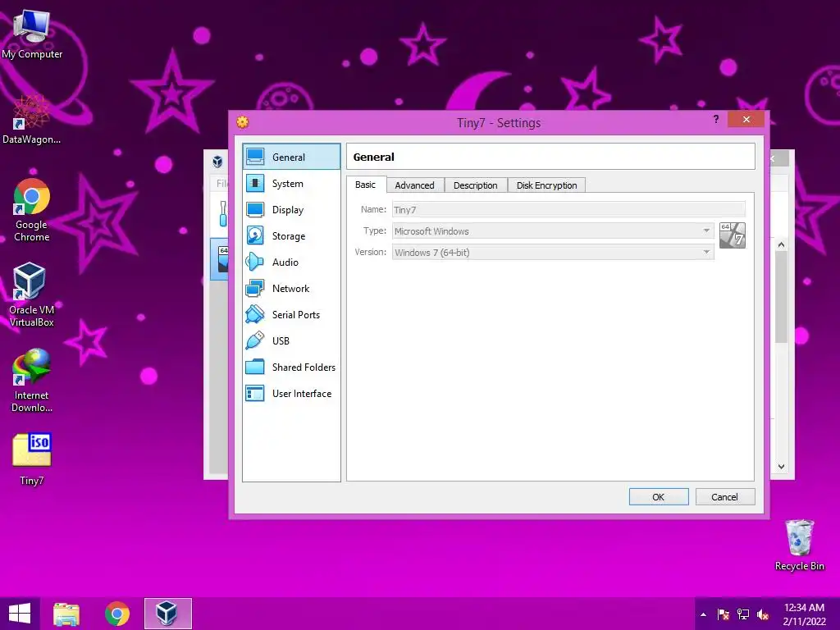
Task: Switch to the Basic tab
Action: pyautogui.click(x=365, y=185)
